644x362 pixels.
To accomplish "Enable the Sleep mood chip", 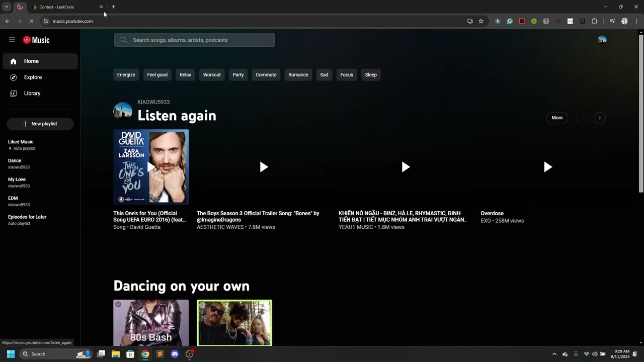I will [x=371, y=74].
